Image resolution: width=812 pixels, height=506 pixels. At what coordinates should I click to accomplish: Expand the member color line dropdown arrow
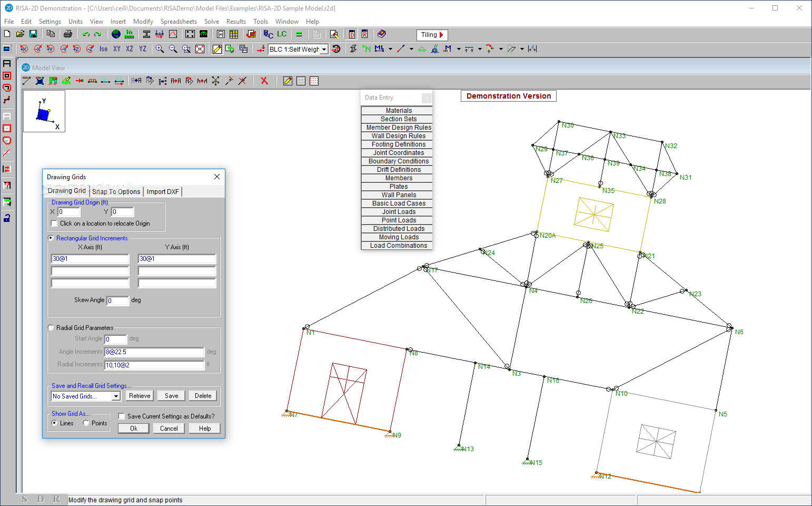(411, 49)
